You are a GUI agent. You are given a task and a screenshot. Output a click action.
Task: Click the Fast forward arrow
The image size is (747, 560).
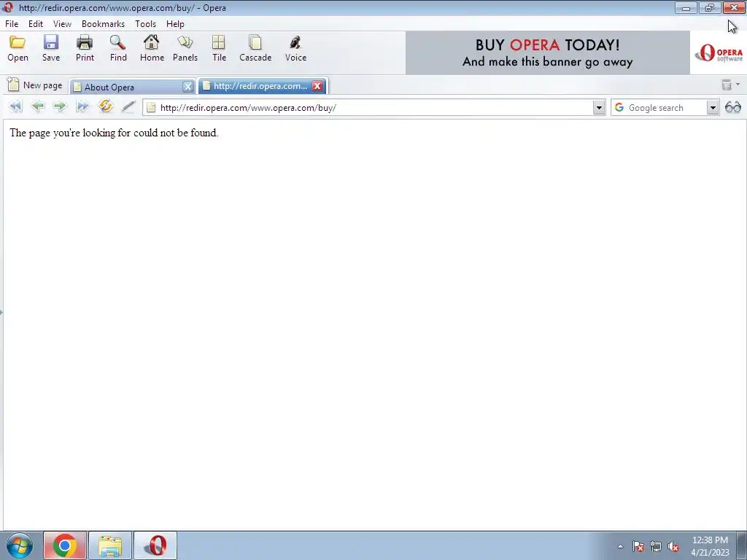coord(82,106)
